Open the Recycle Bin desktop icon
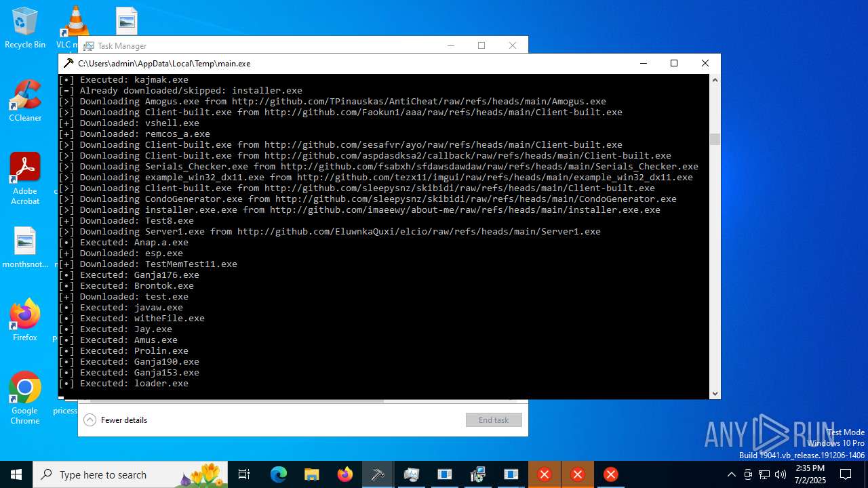 25,28
